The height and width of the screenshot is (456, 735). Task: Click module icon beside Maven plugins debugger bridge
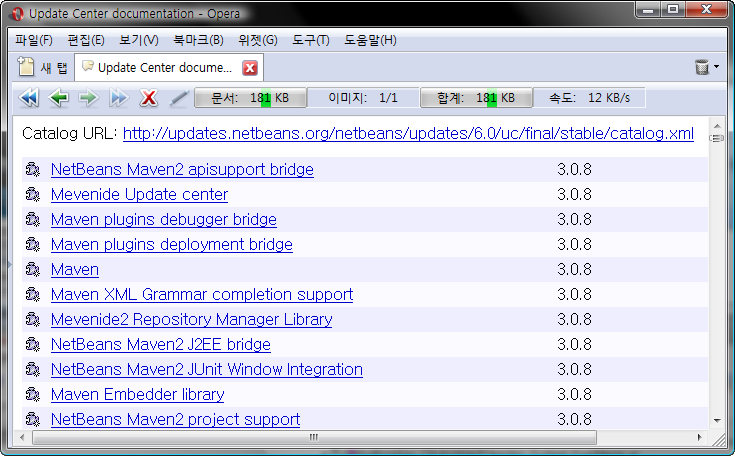click(x=33, y=219)
